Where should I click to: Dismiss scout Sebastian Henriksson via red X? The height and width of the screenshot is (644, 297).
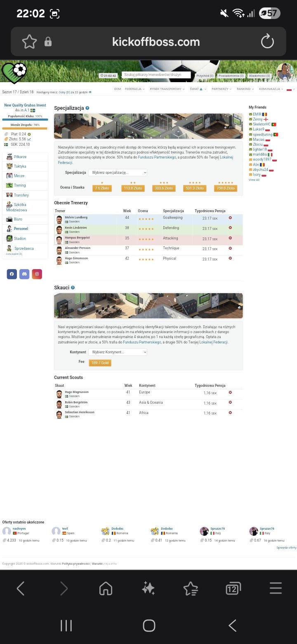pyautogui.click(x=230, y=413)
